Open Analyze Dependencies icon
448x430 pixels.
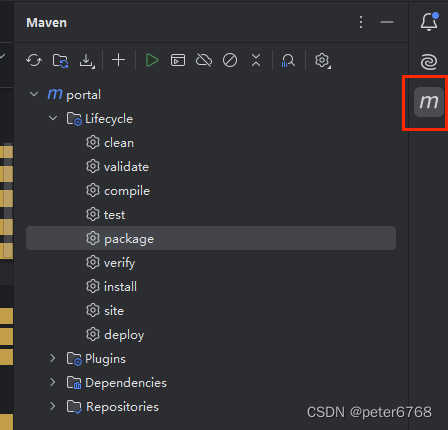click(288, 61)
